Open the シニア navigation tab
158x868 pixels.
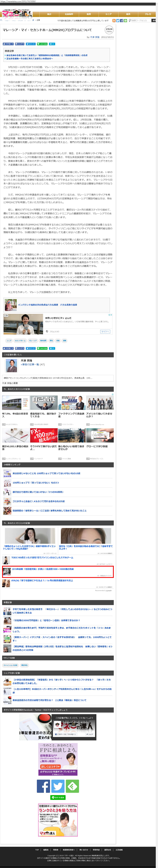click(108, 14)
